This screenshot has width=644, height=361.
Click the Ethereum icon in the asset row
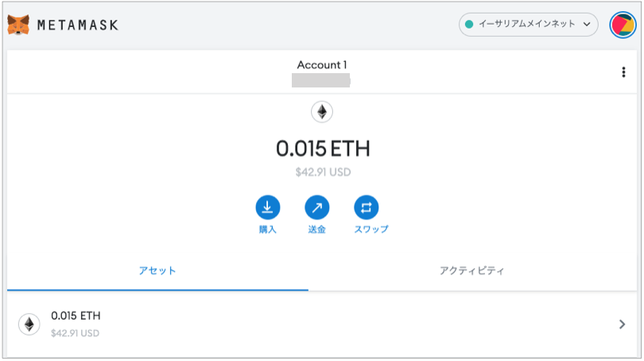point(29,324)
